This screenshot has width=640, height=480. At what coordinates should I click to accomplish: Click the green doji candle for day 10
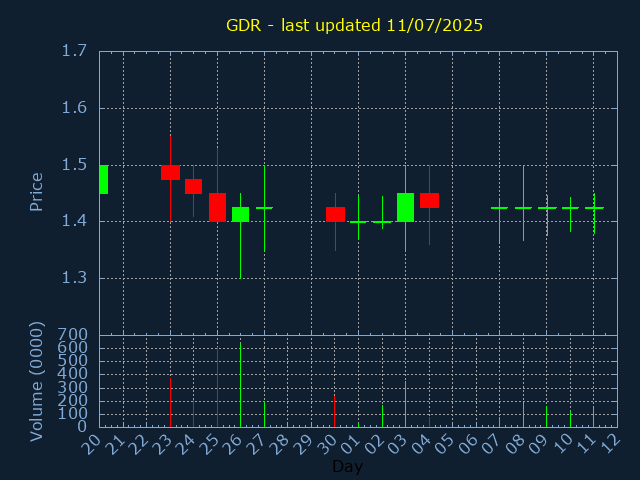tap(570, 208)
